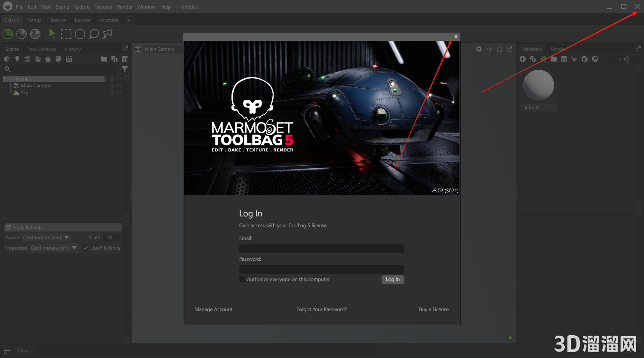Viewport: 644px width, 358px height.
Task: Choose the circular dashed selection tool
Action: tap(80, 34)
